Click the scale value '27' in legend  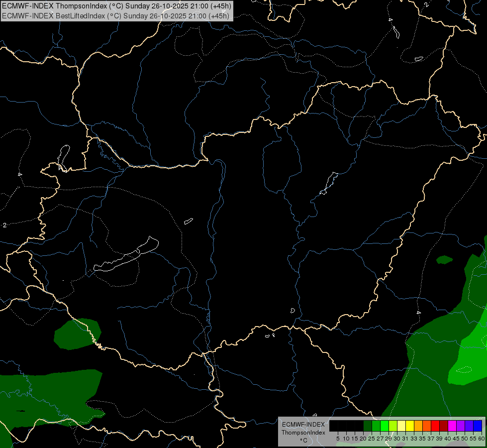click(380, 439)
